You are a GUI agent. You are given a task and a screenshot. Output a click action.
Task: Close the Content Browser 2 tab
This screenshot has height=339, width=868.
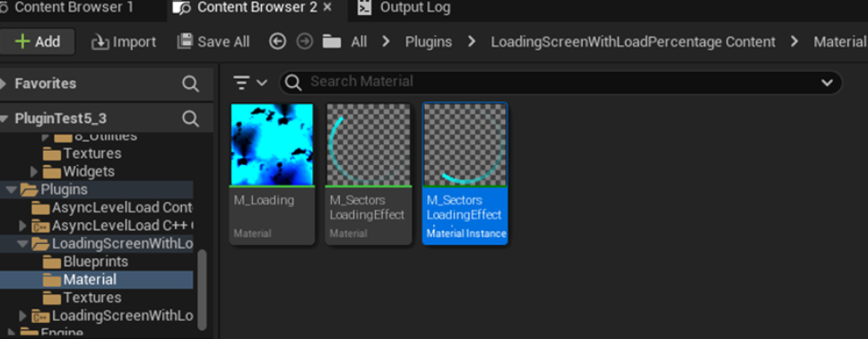click(x=327, y=8)
